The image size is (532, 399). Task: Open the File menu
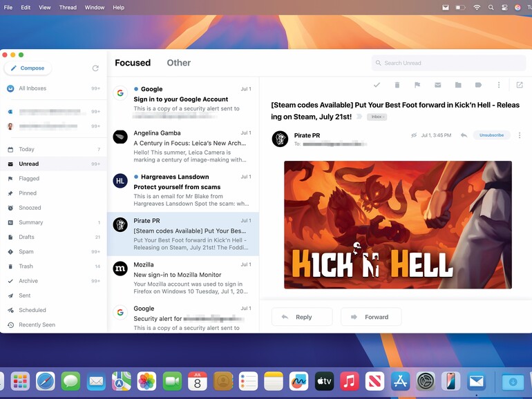[x=8, y=8]
